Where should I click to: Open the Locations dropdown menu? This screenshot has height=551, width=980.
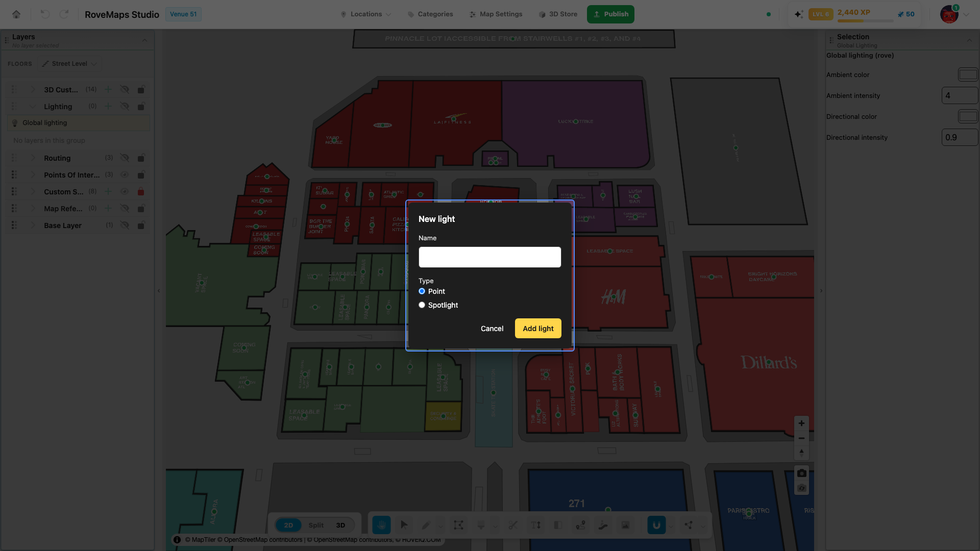366,14
